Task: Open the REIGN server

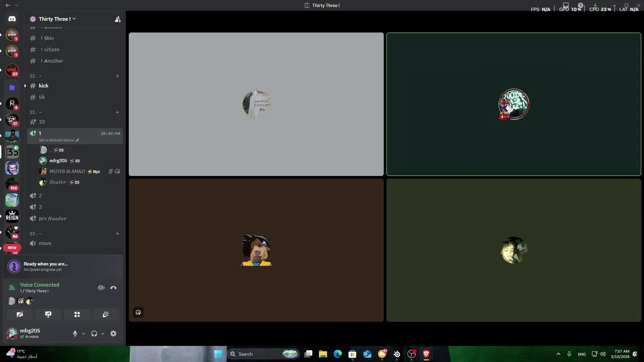Action: [12, 216]
